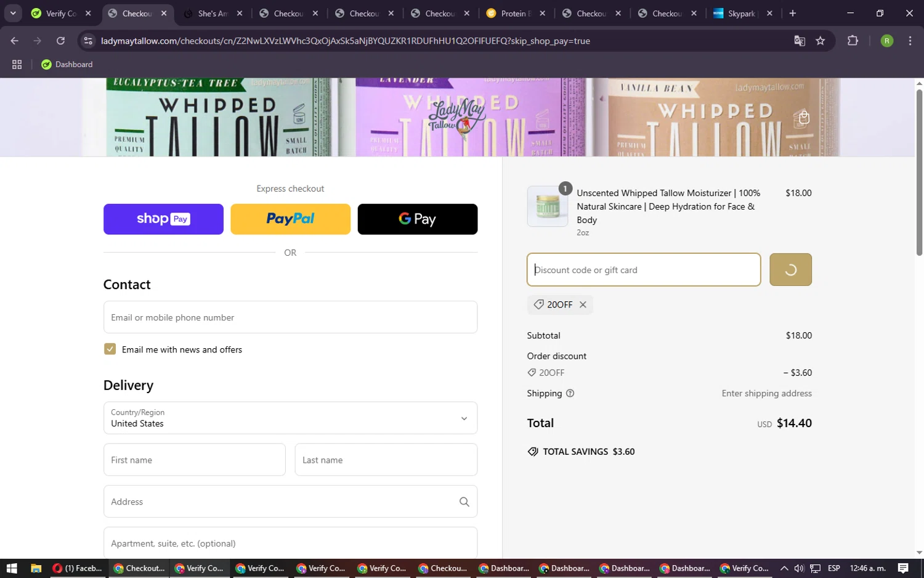The image size is (924, 578).
Task: Click the First name field
Action: pos(195,460)
